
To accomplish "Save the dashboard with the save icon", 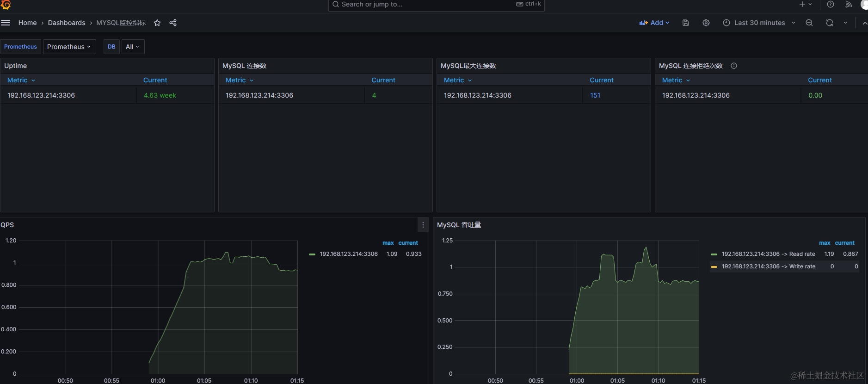I will coord(686,23).
